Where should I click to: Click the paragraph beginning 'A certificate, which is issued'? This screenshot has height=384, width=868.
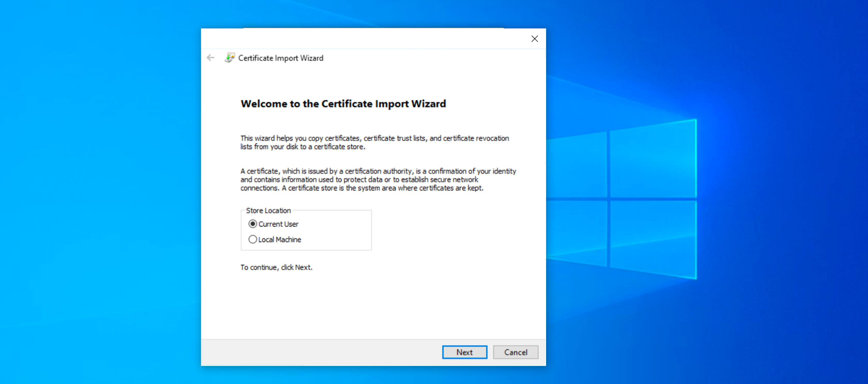(x=378, y=179)
